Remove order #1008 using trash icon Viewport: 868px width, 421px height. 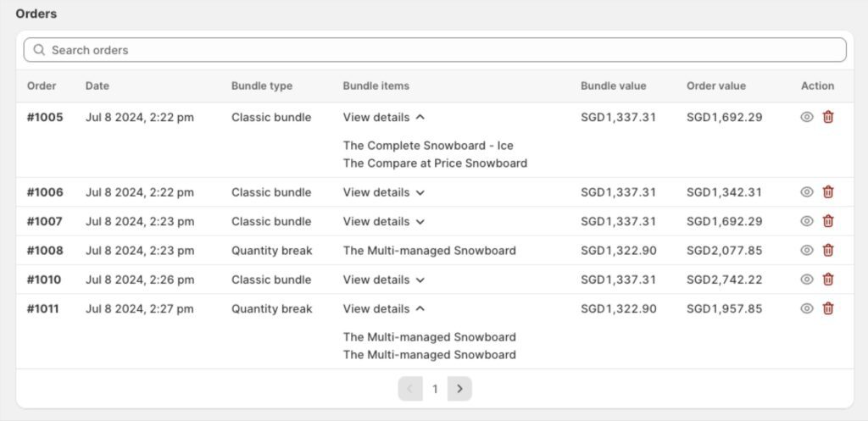(x=828, y=250)
